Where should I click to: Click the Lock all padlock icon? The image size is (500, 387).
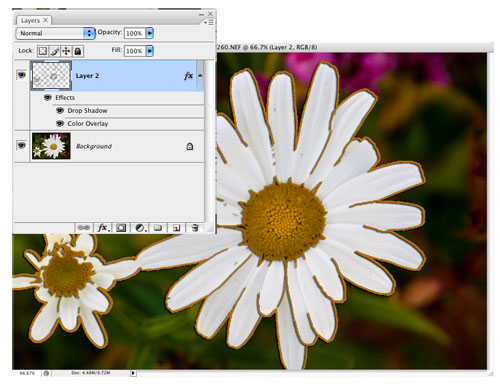coord(78,51)
